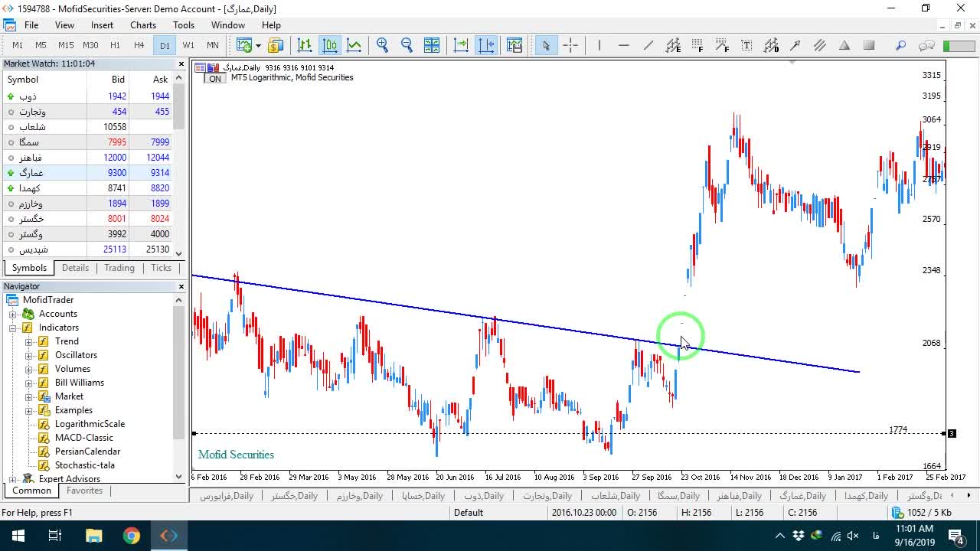Close the Navigator panel
The height and width of the screenshot is (551, 980).
coord(181,286)
